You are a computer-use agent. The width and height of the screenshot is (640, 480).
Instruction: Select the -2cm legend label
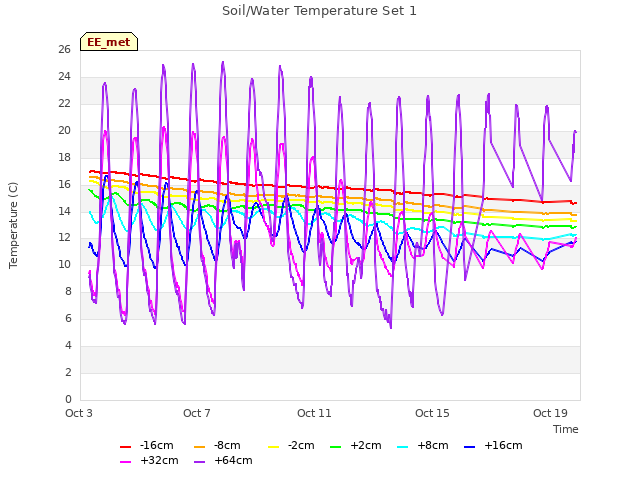301,445
